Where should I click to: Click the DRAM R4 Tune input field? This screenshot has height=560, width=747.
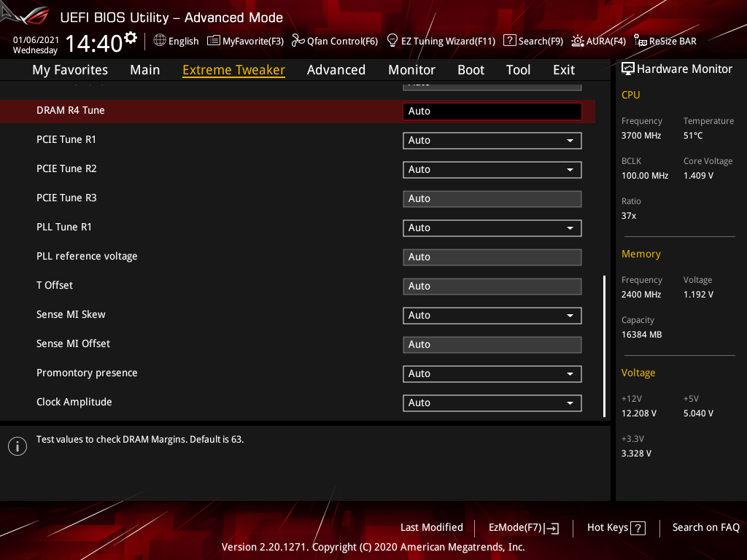[492, 112]
